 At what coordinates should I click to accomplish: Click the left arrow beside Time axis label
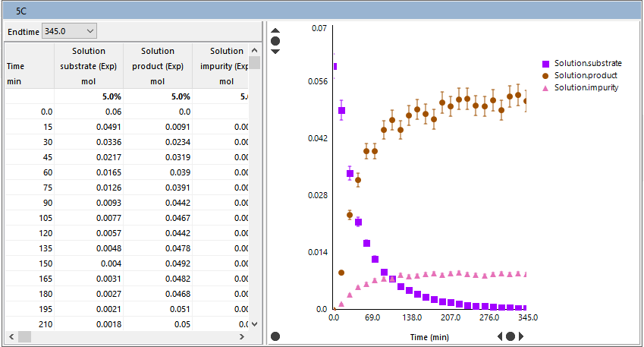point(500,336)
